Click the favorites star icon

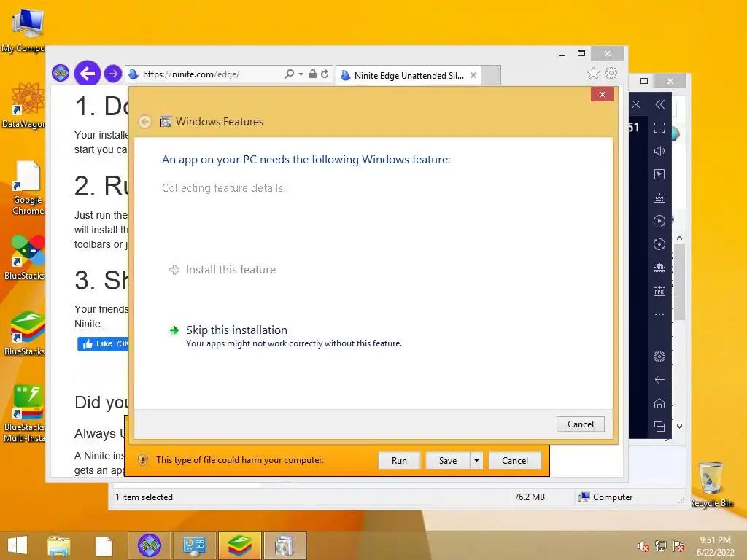coord(593,73)
